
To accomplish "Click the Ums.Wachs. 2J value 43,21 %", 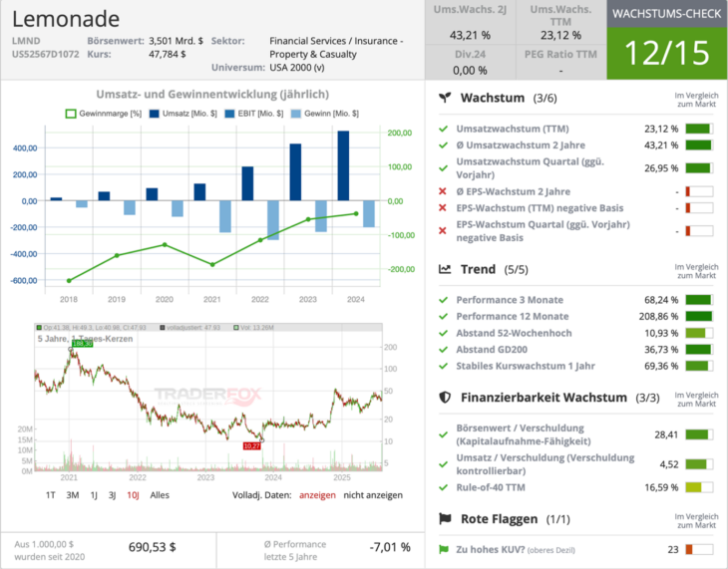I will click(470, 35).
